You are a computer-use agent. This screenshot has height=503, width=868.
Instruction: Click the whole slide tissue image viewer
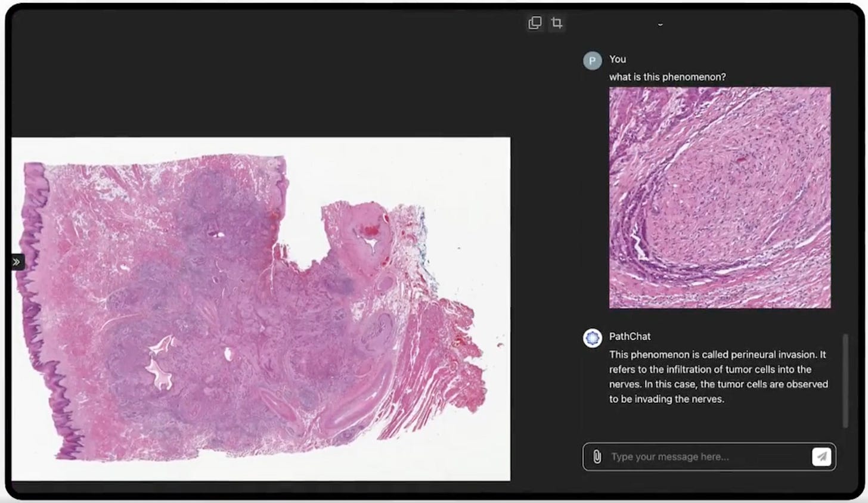tap(261, 309)
